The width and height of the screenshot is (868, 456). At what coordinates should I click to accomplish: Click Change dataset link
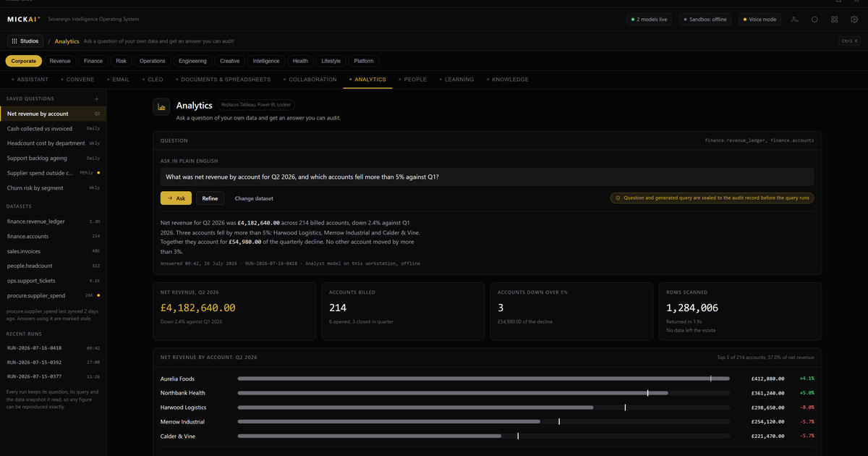pos(254,198)
